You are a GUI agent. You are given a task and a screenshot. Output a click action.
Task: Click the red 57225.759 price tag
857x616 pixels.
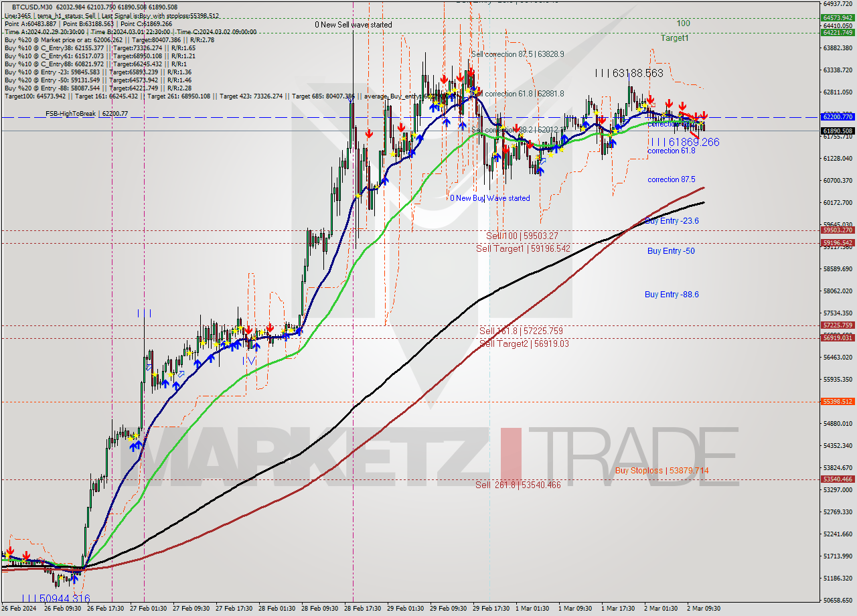pyautogui.click(x=838, y=325)
